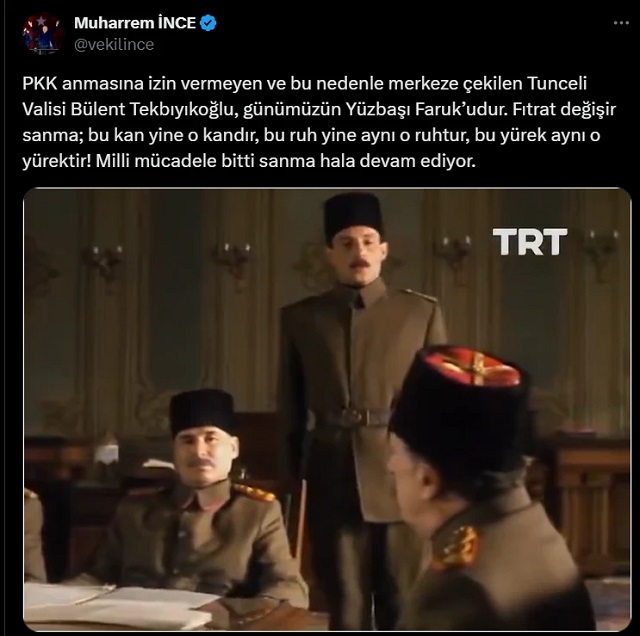Click the phrase Fıtrat değişir in tweet
Screen dimensions: 640x636
pos(563,109)
